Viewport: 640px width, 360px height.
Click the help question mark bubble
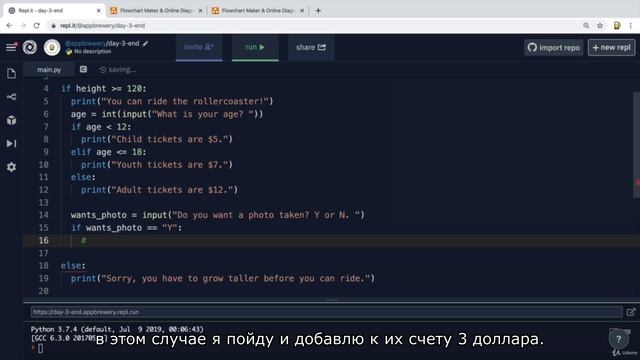pos(619,339)
